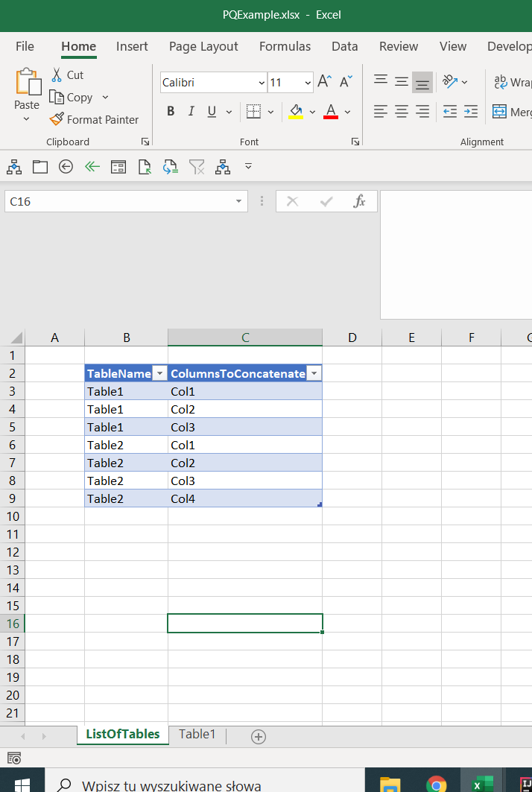Click the circled back arrow icon
This screenshot has height=792, width=532.
pos(66,167)
